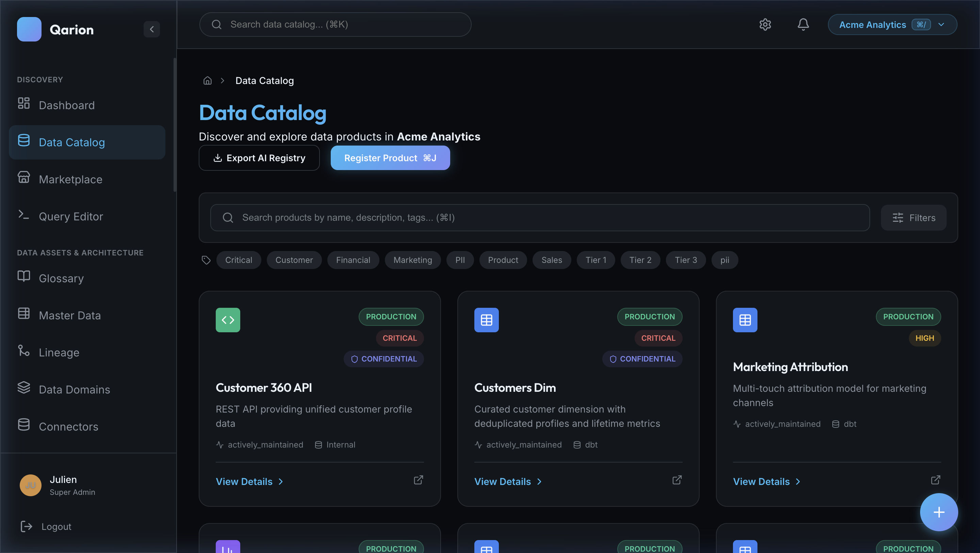Screen dimensions: 980x553
Task: Open View Details on Marketing Attribution
Action: pyautogui.click(x=762, y=481)
